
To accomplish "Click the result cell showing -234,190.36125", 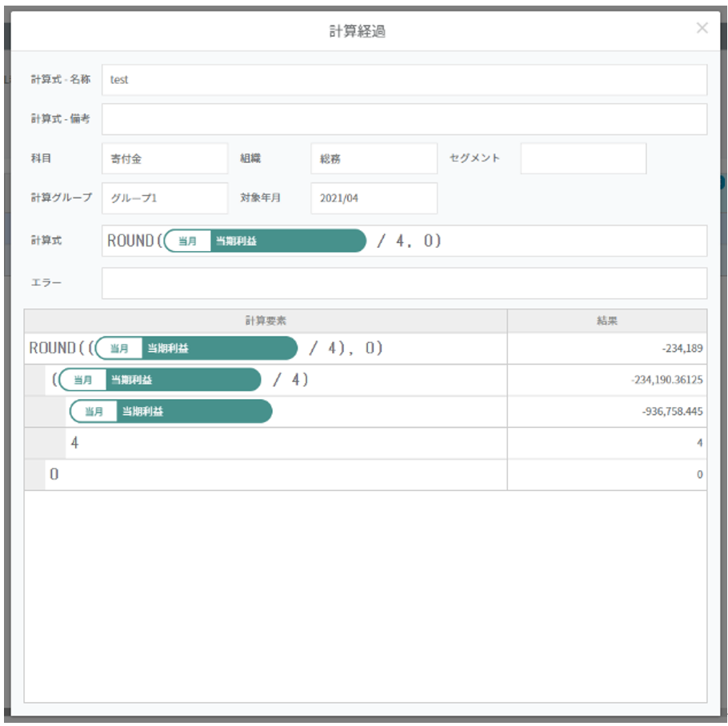I will tap(606, 381).
